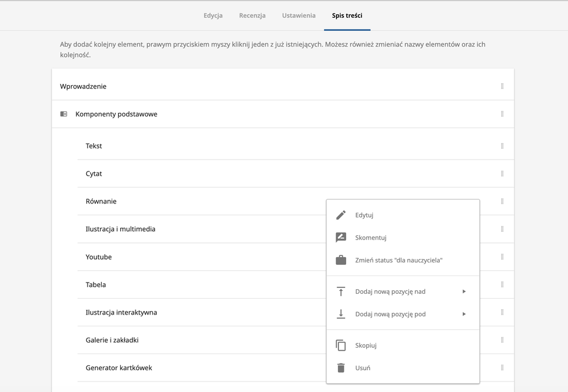568x392 pixels.
Task: Switch to the Edycja tab
Action: coord(213,15)
